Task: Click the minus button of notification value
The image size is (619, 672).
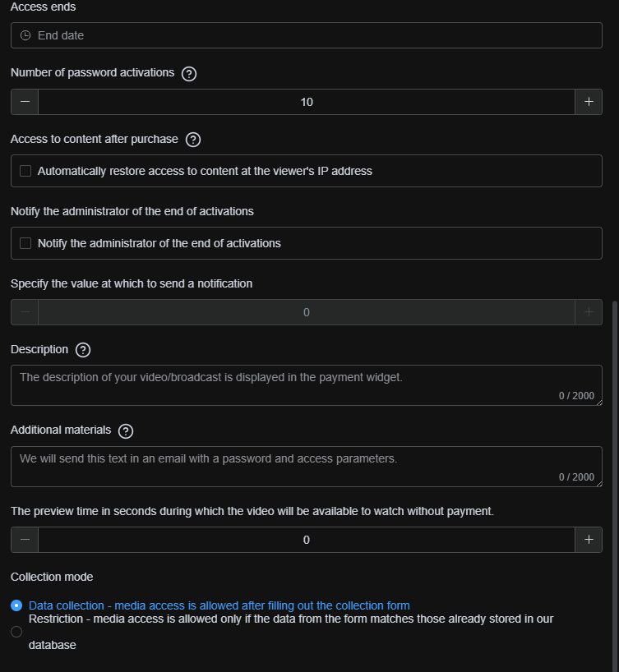Action: [x=25, y=312]
